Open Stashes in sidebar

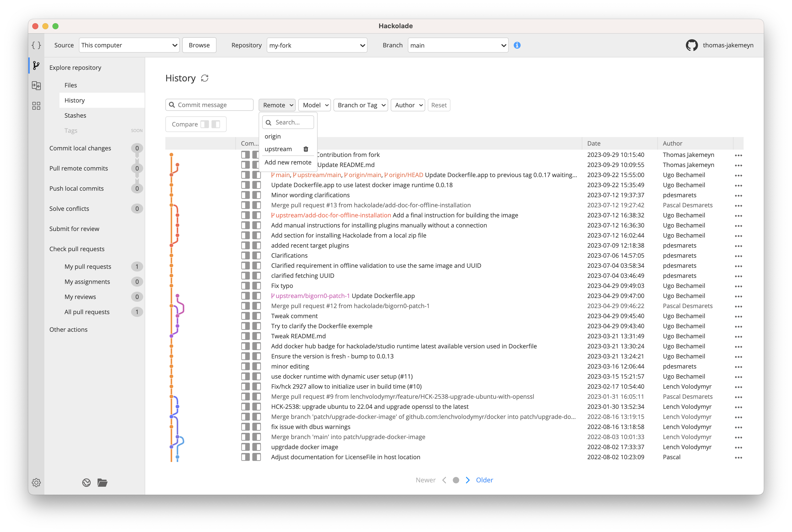(x=75, y=115)
